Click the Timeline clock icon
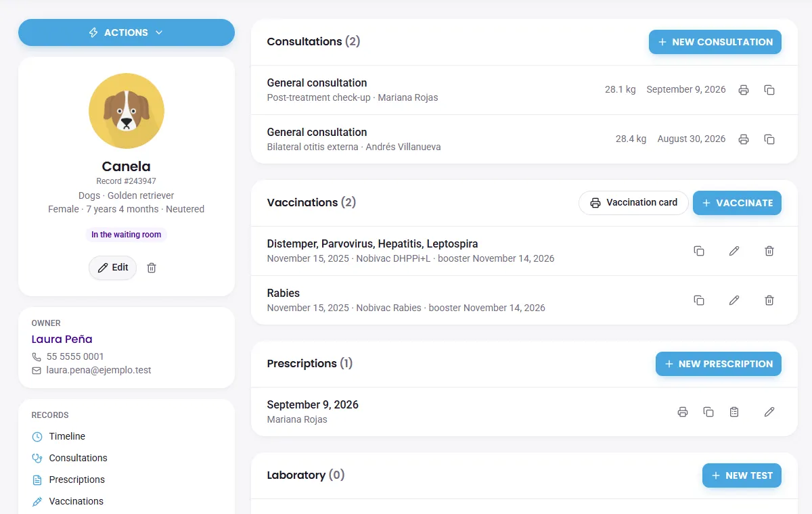Screen dimensions: 812x514 pos(37,437)
